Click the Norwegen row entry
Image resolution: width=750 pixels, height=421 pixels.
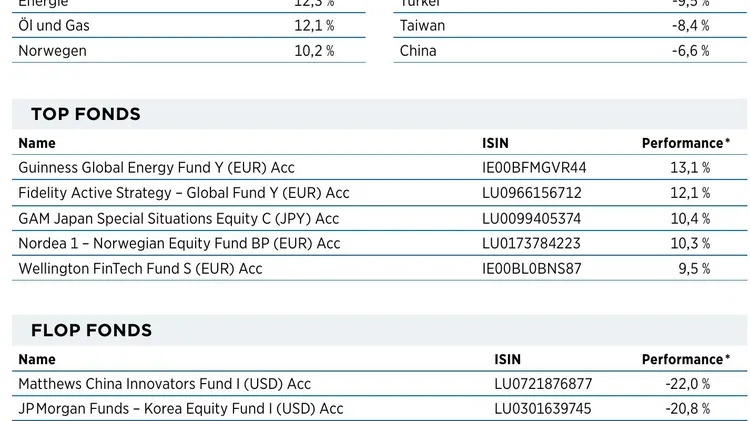tap(188, 51)
